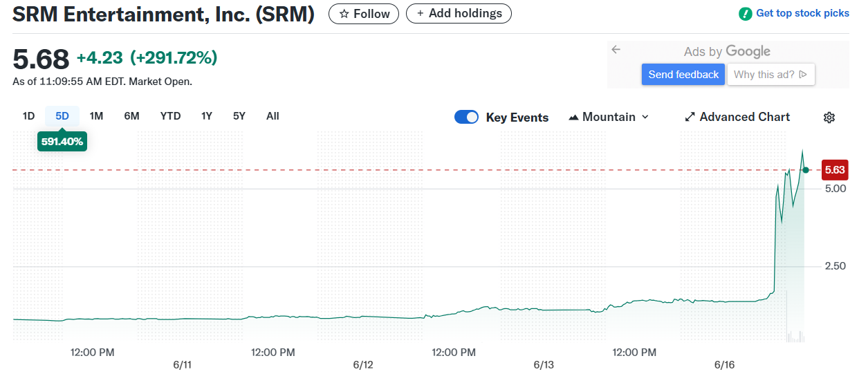Expand the Mountain chart type dropdown chevron

[645, 117]
